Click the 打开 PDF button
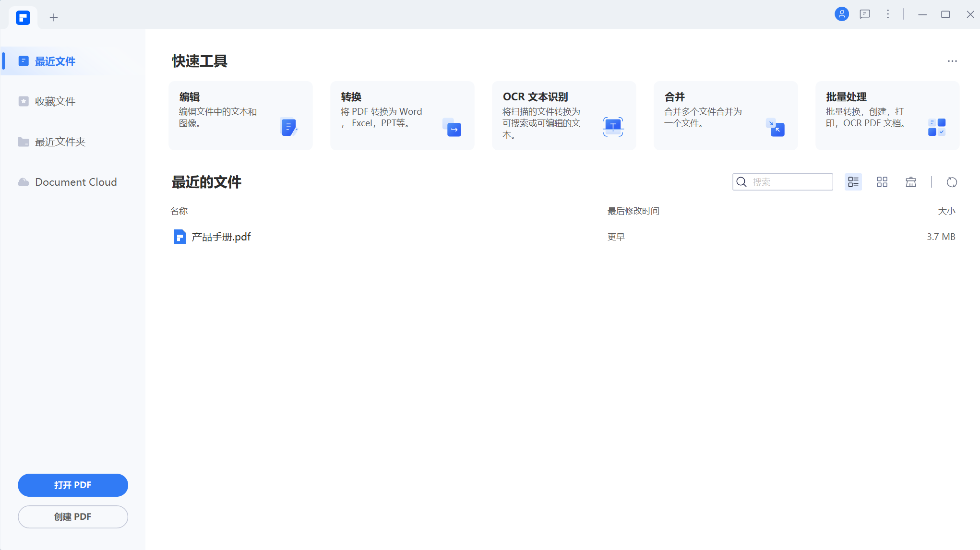 click(73, 485)
